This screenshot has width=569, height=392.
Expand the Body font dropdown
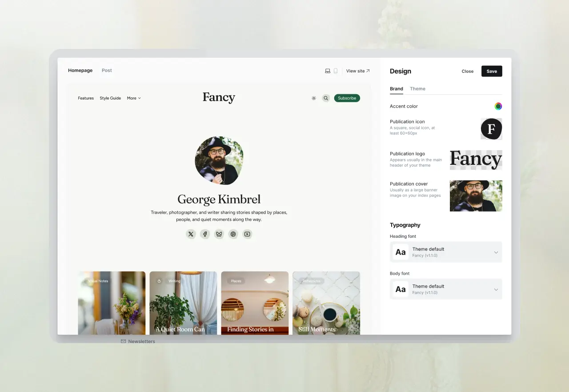point(446,289)
